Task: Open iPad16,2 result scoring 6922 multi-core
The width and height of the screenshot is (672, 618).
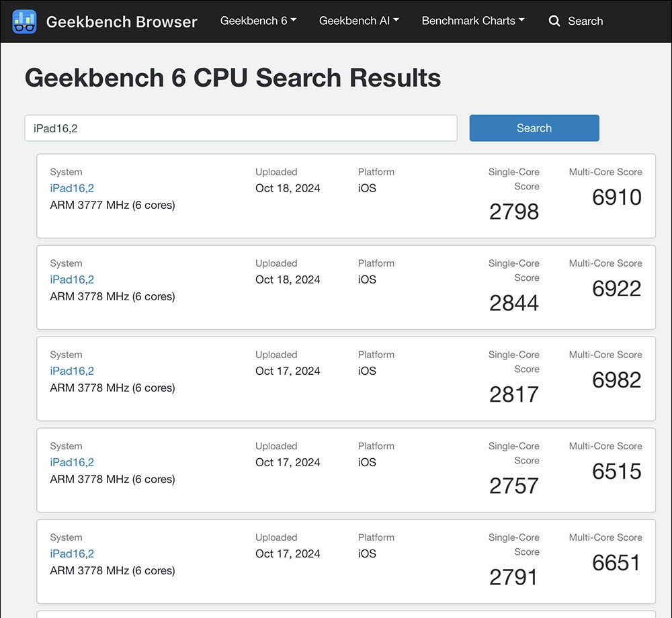Action: [x=72, y=279]
